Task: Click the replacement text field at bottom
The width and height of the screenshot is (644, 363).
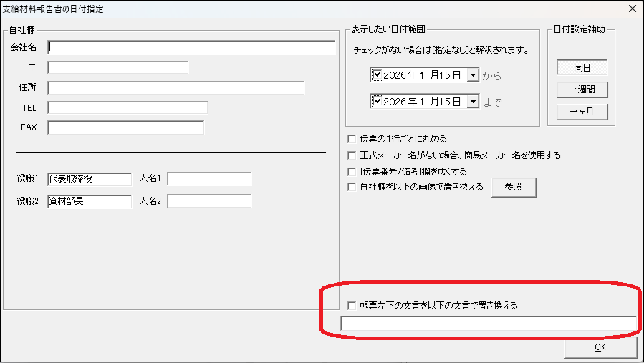Action: click(489, 324)
